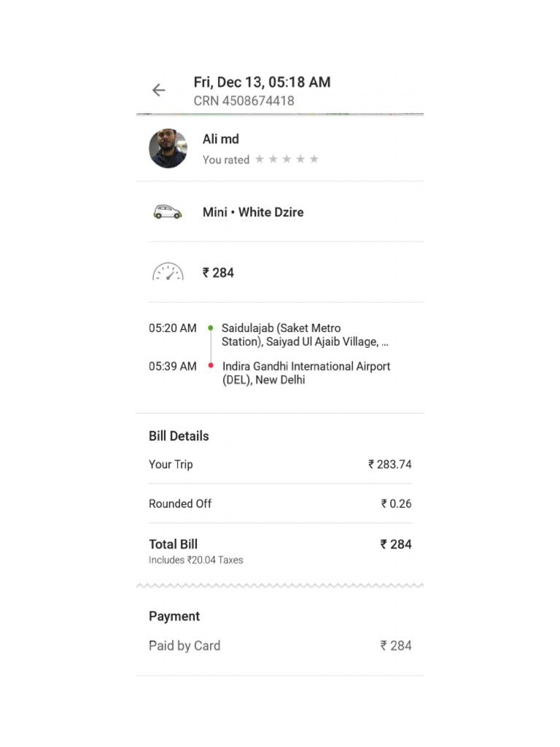Viewport: 560px width, 747px height.
Task: Tap the trip date header text
Action: (262, 82)
